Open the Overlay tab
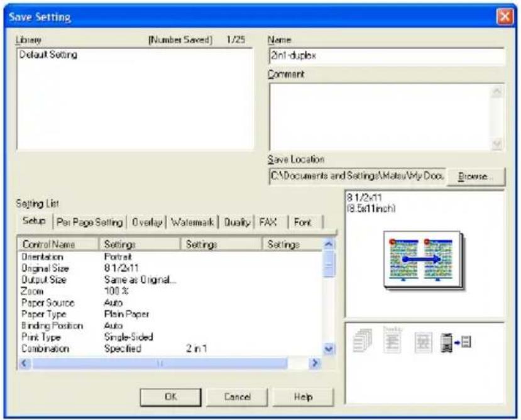 click(x=147, y=222)
